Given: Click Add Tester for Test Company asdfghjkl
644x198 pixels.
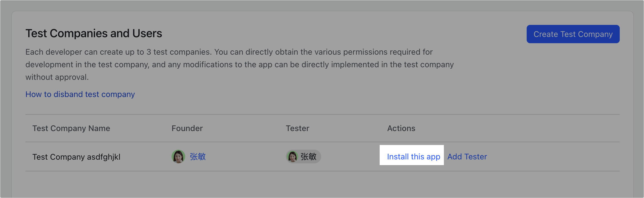Looking at the screenshot, I should 467,157.
